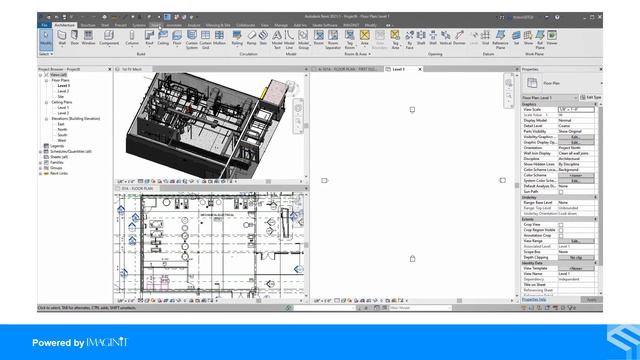Switch to the Systems ribbon tab
The width and height of the screenshot is (640, 360).
139,25
